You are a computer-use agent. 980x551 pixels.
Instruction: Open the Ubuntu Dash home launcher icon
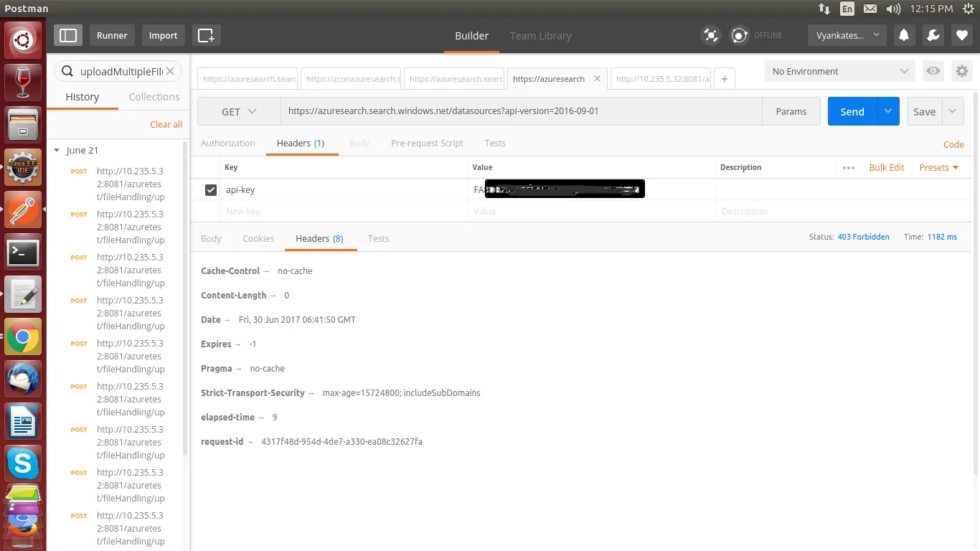(x=23, y=40)
